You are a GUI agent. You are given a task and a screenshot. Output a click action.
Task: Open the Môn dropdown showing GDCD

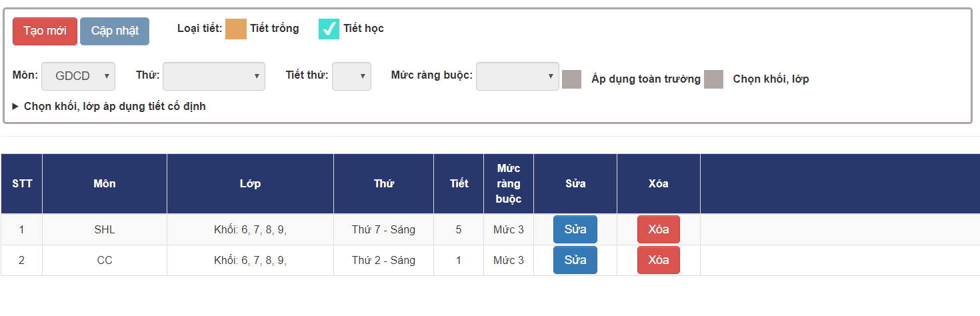coord(79,76)
